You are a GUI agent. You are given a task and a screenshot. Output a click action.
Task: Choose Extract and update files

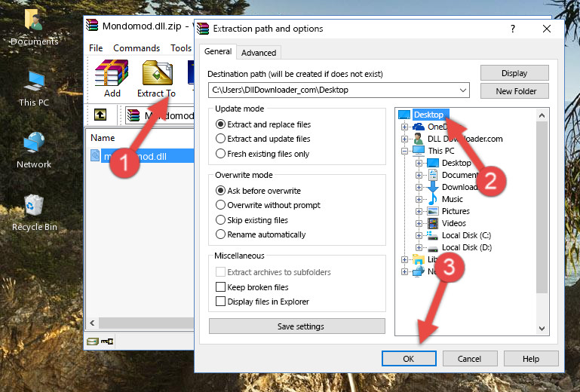tap(263, 139)
